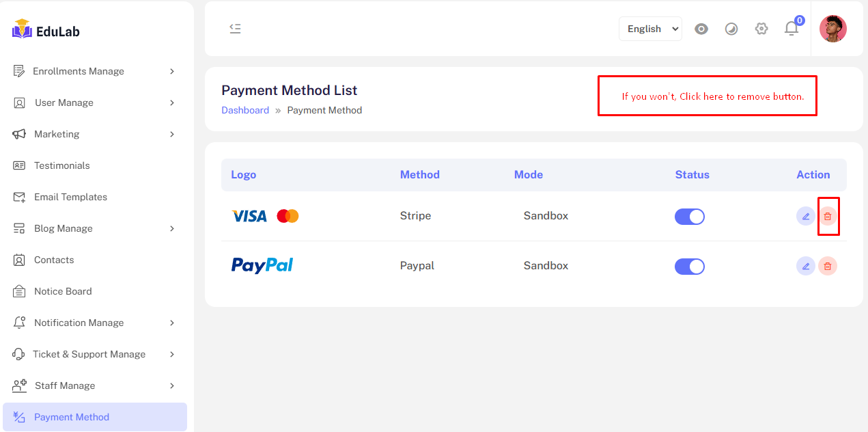Screen dimensions: 868x432
Task: Go to Email Templates
Action: pyautogui.click(x=70, y=197)
